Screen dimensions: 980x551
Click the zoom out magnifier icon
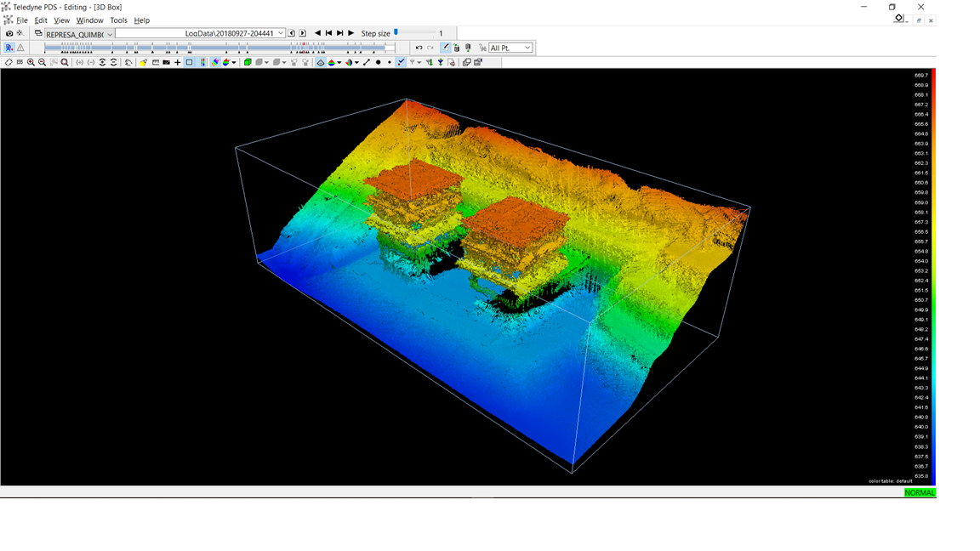(x=42, y=62)
